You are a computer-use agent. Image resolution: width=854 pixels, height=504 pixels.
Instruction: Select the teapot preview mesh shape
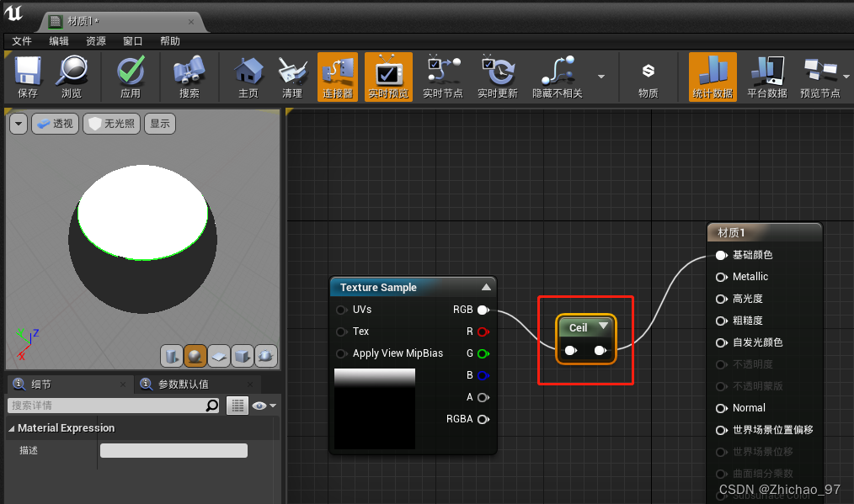click(x=265, y=356)
